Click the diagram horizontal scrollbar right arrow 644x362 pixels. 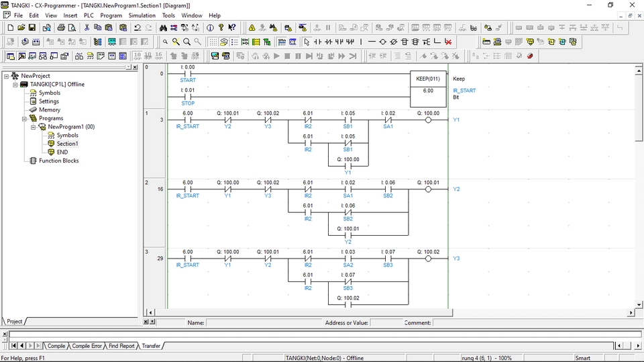point(631,313)
